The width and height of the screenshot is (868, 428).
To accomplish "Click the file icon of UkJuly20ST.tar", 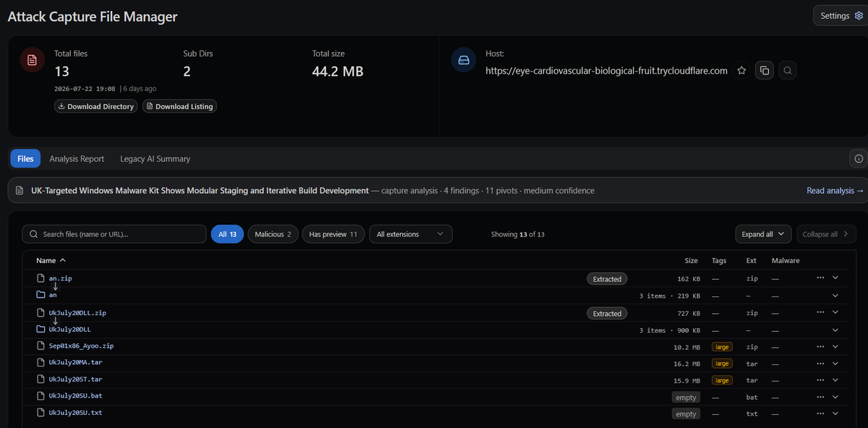I will click(x=41, y=380).
